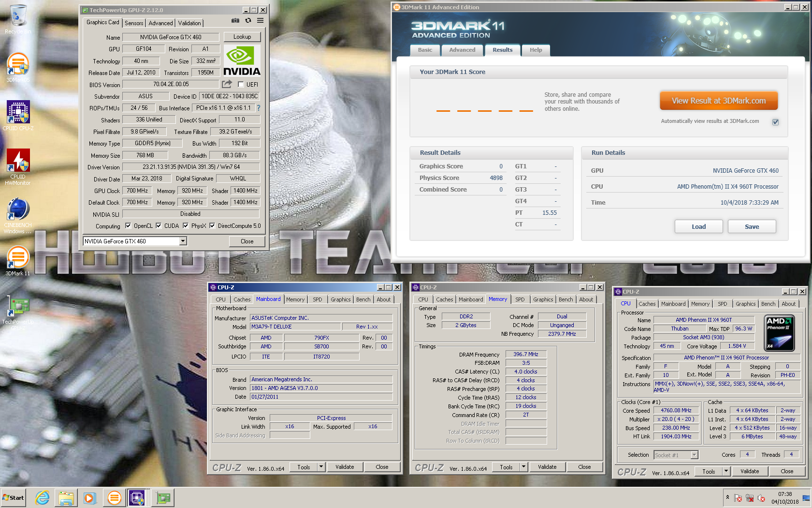Open Tools dropdown arrow in Memory CPU-Z window
The image size is (812, 508).
coord(523,467)
